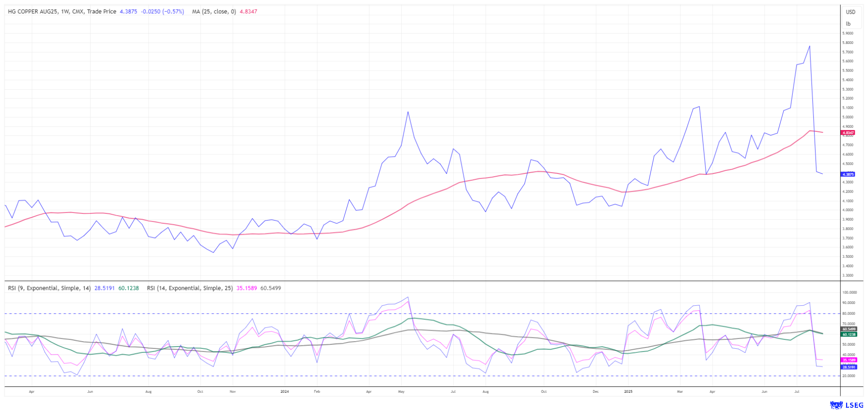
Task: Click the red 4.8347 MA legend value
Action: [x=248, y=12]
